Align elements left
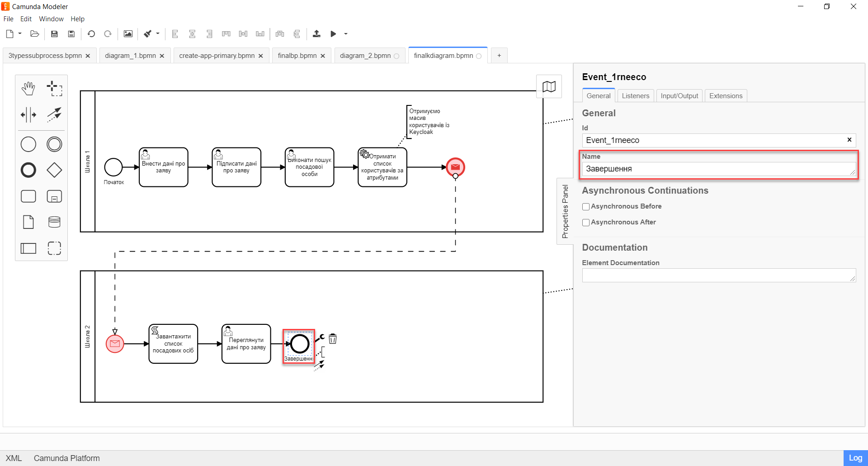The width and height of the screenshot is (868, 466). pyautogui.click(x=175, y=34)
